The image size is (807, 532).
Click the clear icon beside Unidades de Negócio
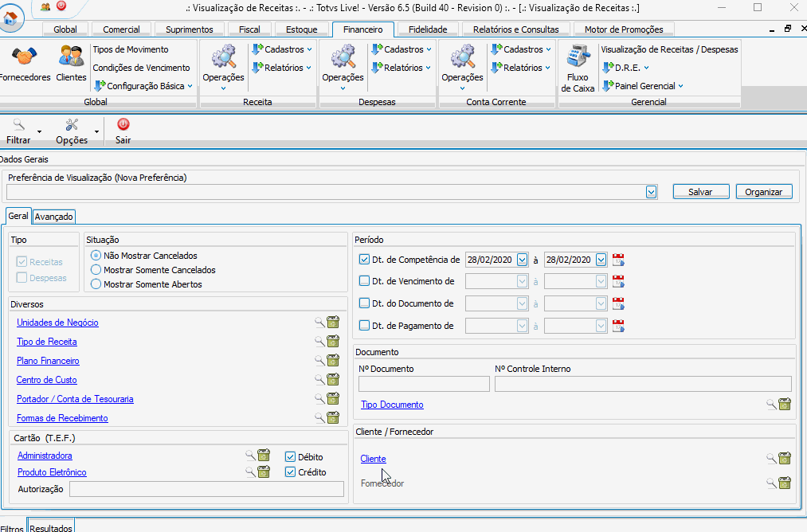(x=334, y=322)
